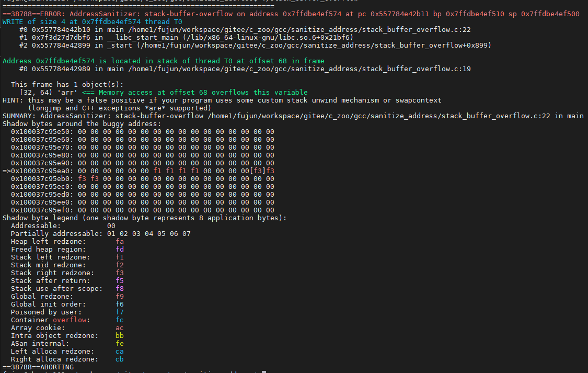The image size is (588, 373).
Task: Click shadow address 0x100037c95ec0
Action: pos(42,187)
